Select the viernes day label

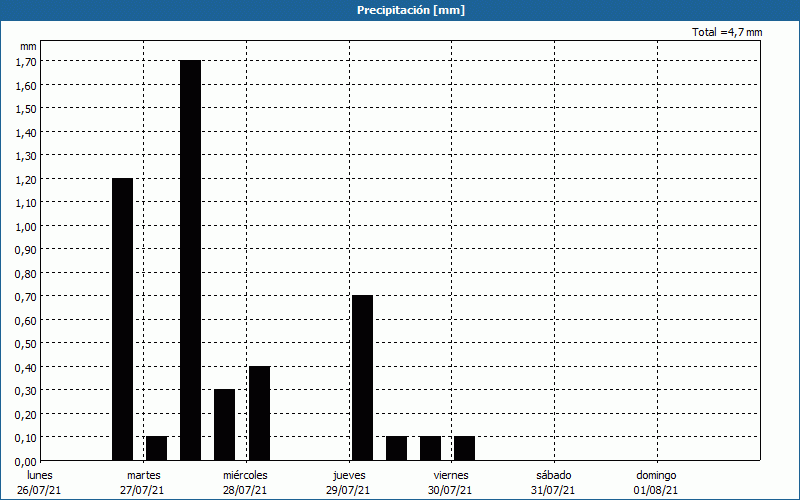pyautogui.click(x=451, y=475)
